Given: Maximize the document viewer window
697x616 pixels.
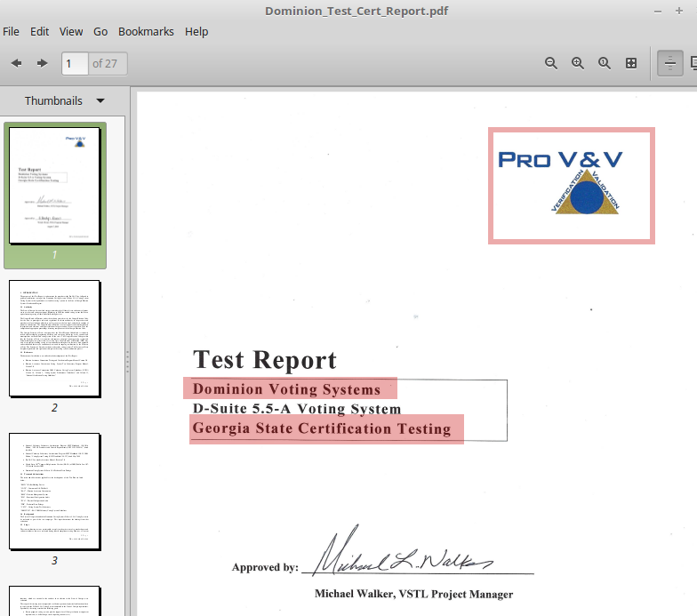Looking at the screenshot, I should [679, 11].
